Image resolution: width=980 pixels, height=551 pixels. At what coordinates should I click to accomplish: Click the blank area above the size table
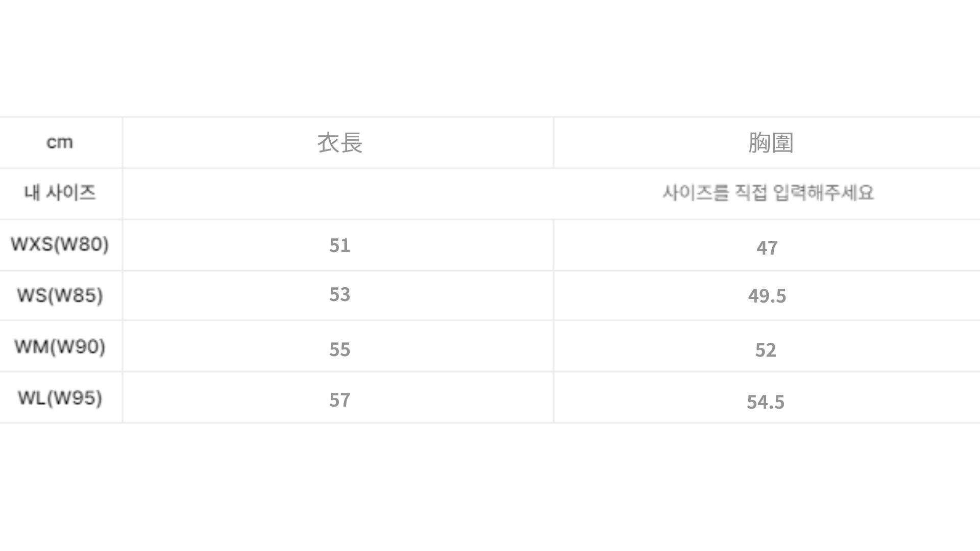coord(490,56)
